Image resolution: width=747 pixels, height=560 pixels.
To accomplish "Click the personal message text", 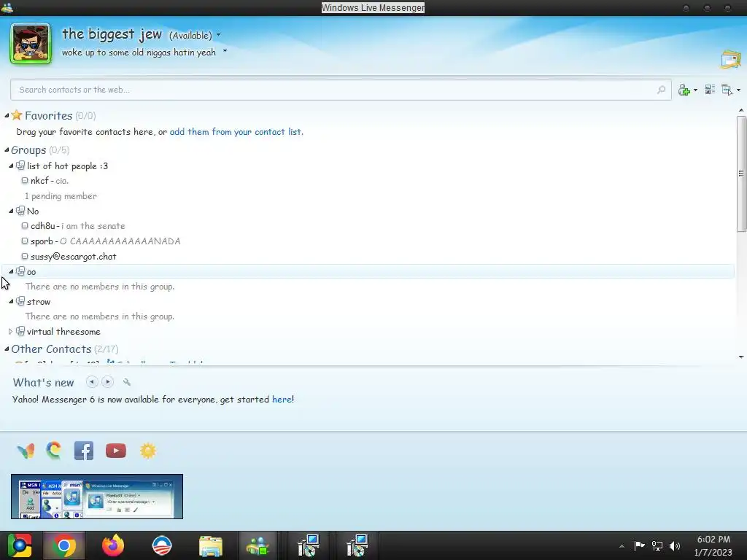I will (139, 52).
